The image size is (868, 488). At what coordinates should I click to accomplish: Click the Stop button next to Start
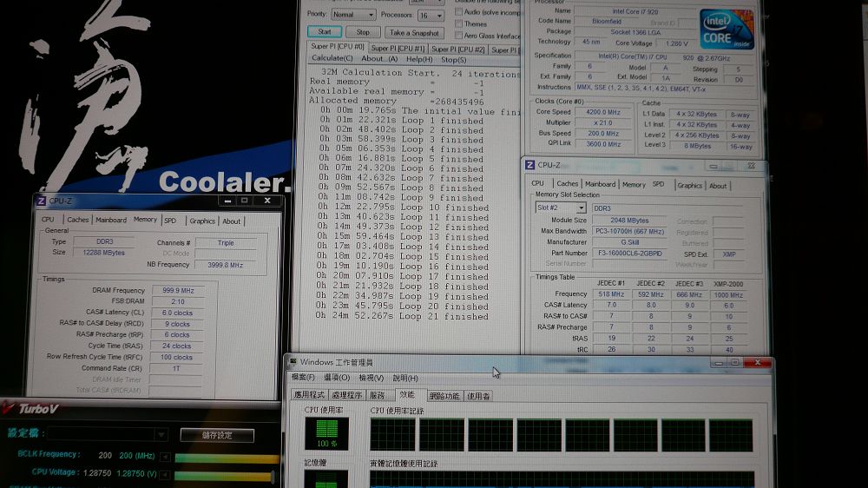[363, 32]
